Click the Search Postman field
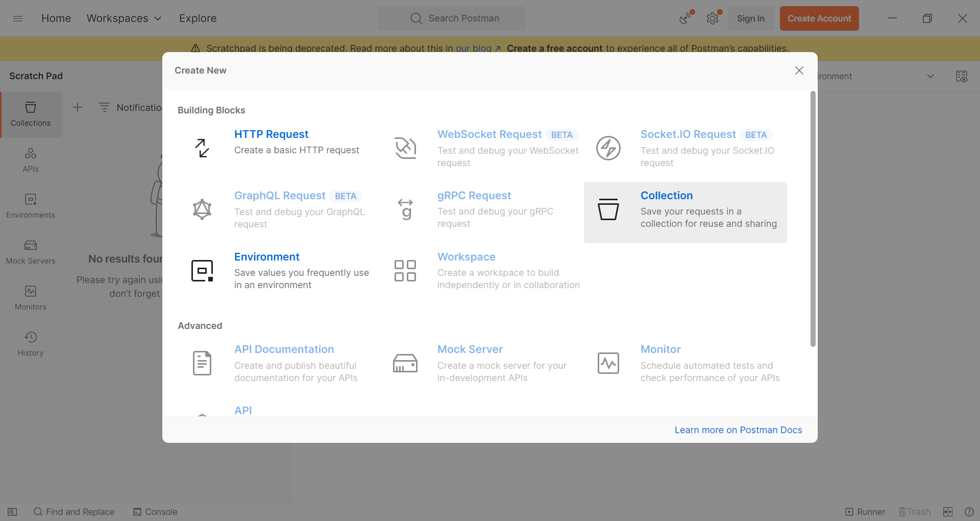Image resolution: width=980 pixels, height=521 pixels. coord(452,18)
